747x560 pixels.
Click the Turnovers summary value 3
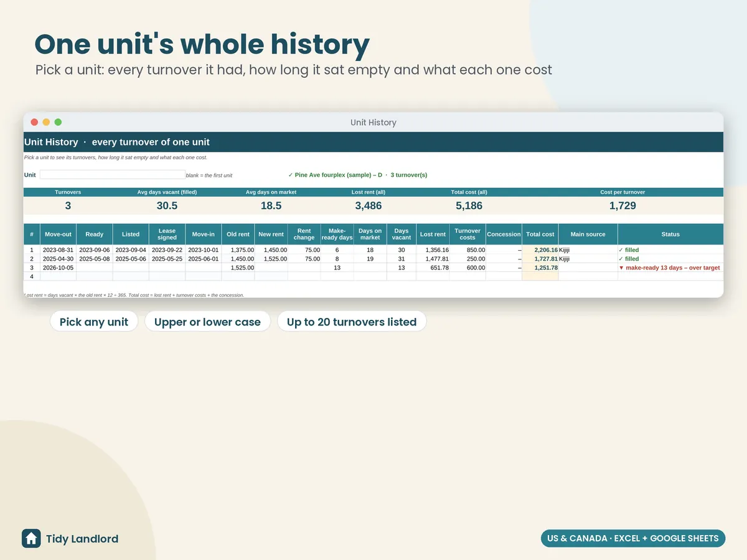(68, 205)
